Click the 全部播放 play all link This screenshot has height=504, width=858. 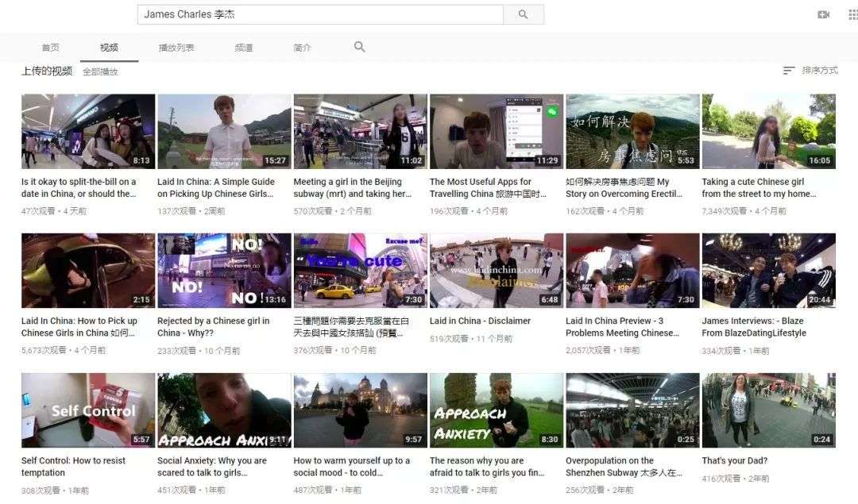[100, 71]
